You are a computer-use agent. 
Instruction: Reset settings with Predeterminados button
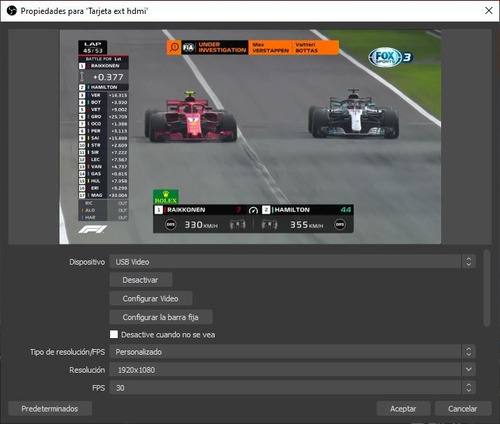coord(50,409)
